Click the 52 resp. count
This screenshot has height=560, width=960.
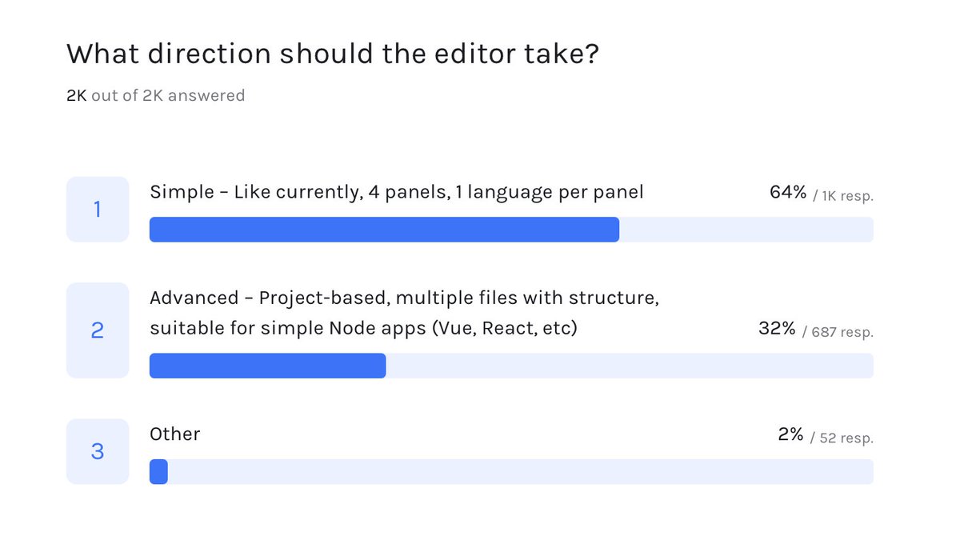click(x=842, y=438)
